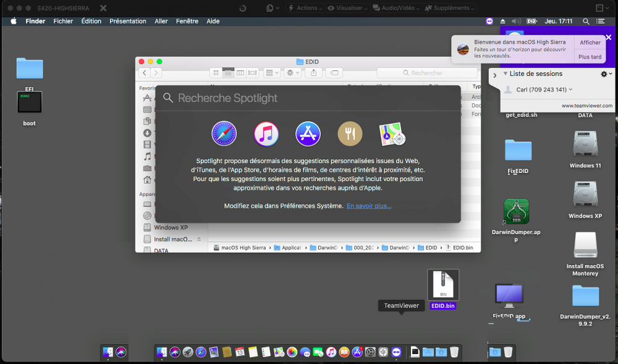Open System Preferences in the Dock
The image size is (618, 364).
pyautogui.click(x=370, y=352)
